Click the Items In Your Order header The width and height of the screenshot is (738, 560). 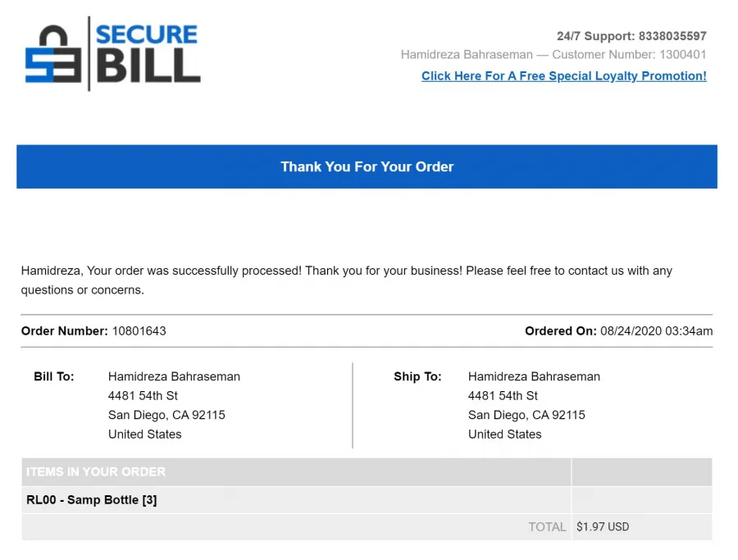click(x=96, y=472)
